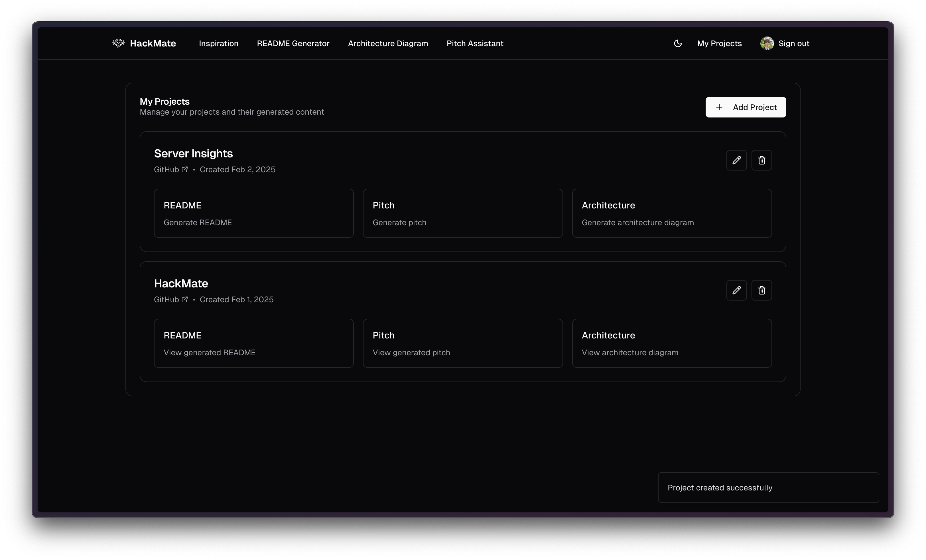Open Inspiration nav item

pos(218,44)
